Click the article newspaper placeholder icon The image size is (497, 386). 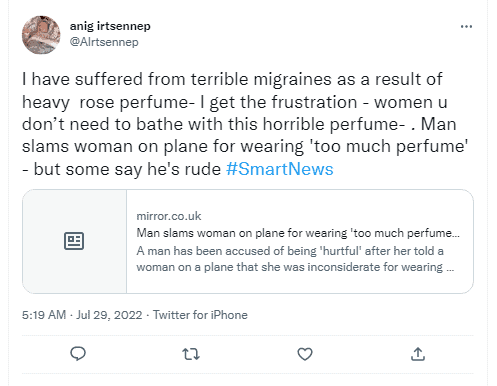coord(74,241)
